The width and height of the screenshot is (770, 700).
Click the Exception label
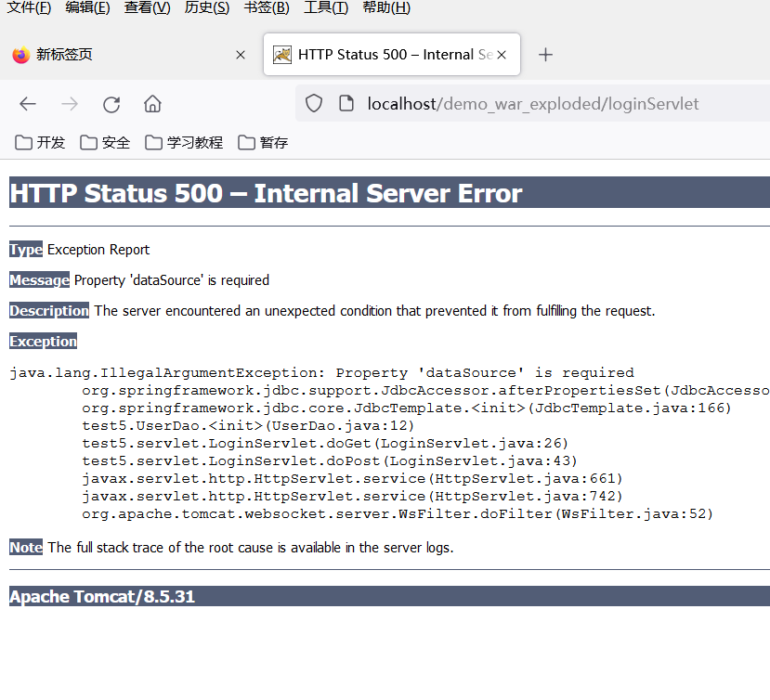[44, 341]
